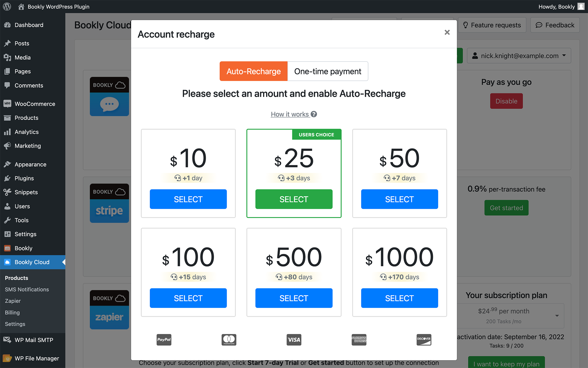Click the Visa card icon
The width and height of the screenshot is (588, 368).
click(x=294, y=339)
